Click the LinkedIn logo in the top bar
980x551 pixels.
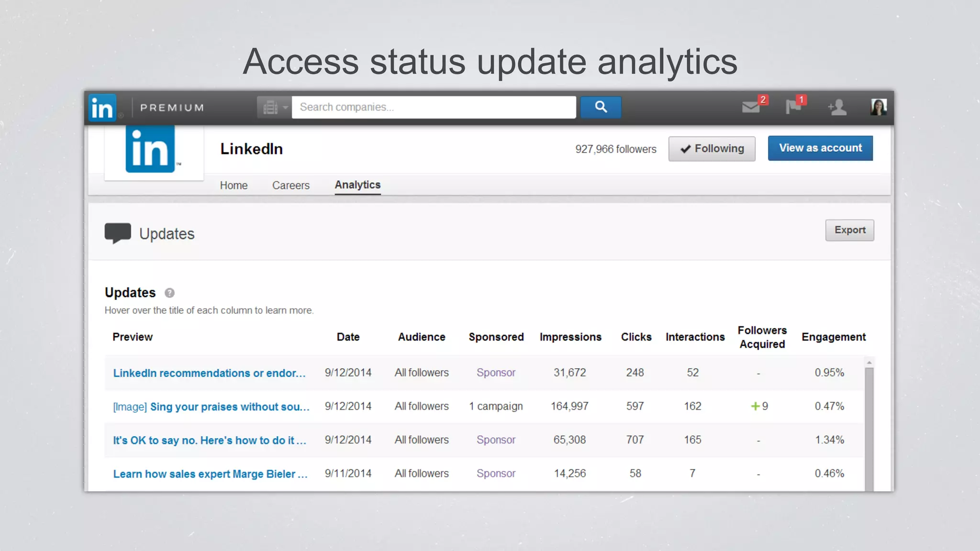(102, 108)
